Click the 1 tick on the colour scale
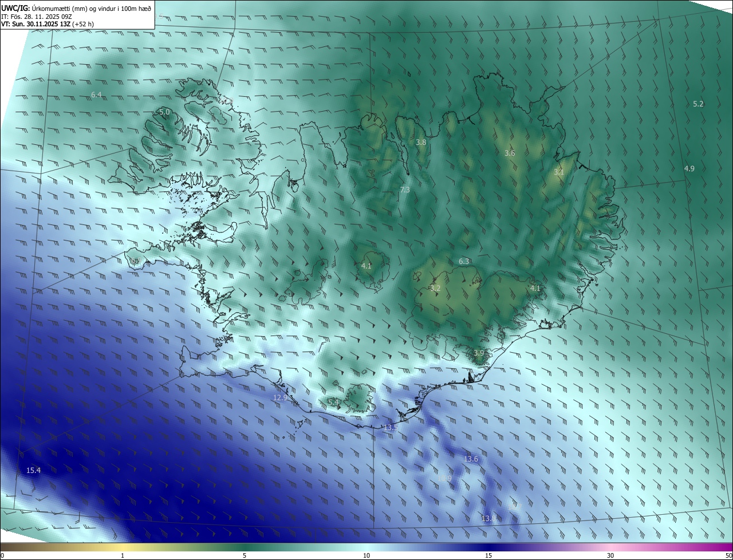Image resolution: width=733 pixels, height=560 pixels. (x=123, y=555)
